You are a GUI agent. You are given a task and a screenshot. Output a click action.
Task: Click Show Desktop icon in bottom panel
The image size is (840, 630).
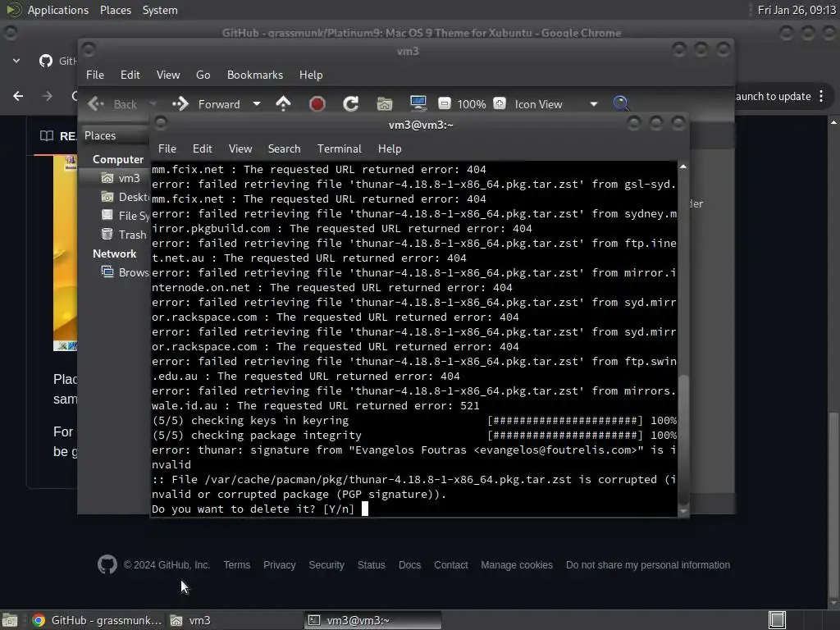pyautogui.click(x=10, y=620)
